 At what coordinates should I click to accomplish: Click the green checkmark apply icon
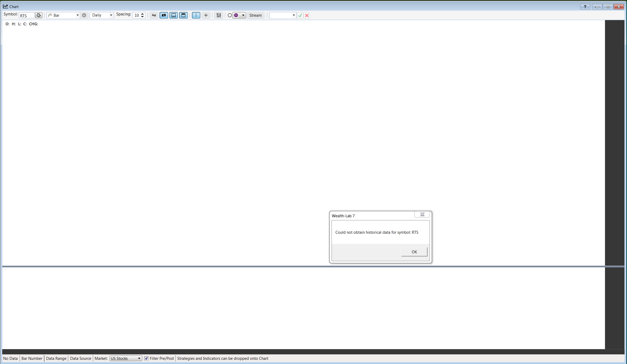coord(300,15)
